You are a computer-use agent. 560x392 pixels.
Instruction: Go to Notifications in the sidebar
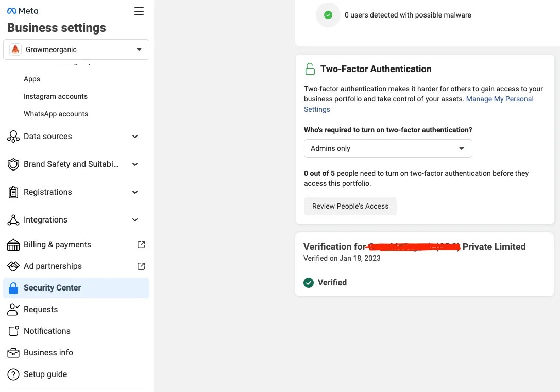(x=47, y=331)
